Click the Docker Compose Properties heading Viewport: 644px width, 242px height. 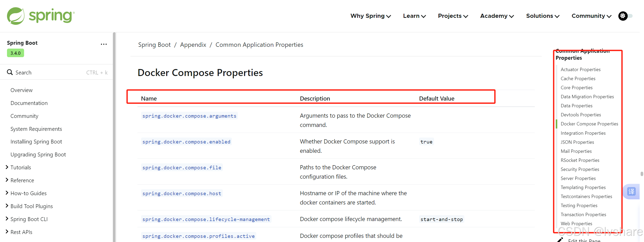[200, 73]
